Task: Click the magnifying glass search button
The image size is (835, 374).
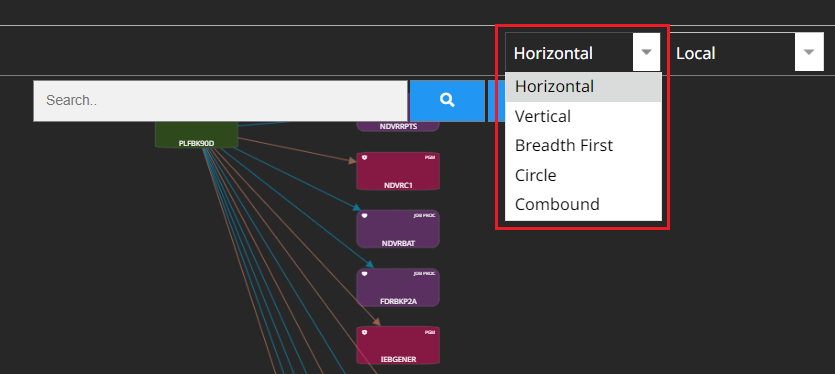Action: point(447,101)
